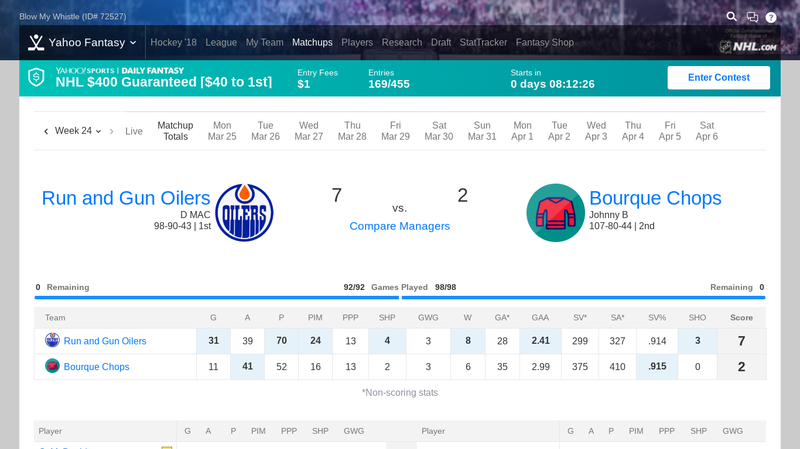This screenshot has width=800, height=449.
Task: Open Bourque Chops heading link
Action: pos(655,198)
